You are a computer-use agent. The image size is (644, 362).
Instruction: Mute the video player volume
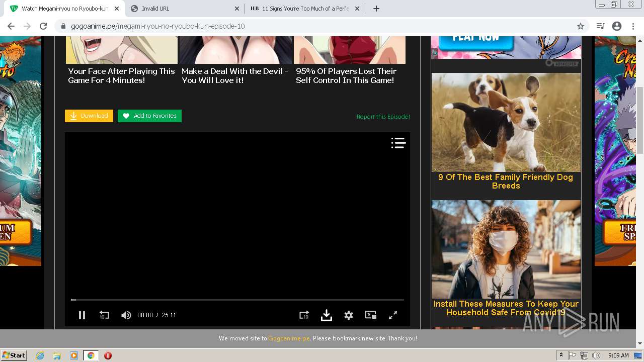pos(126,315)
